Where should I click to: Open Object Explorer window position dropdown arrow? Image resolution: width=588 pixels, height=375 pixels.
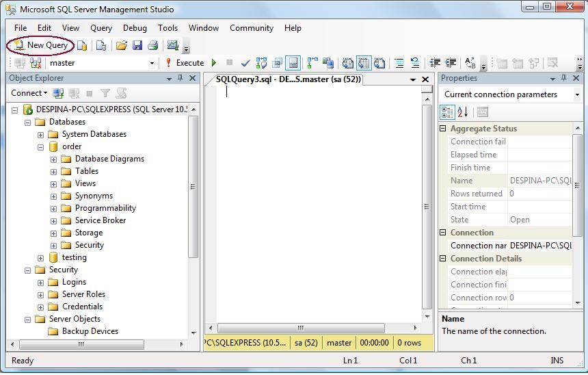[169, 79]
